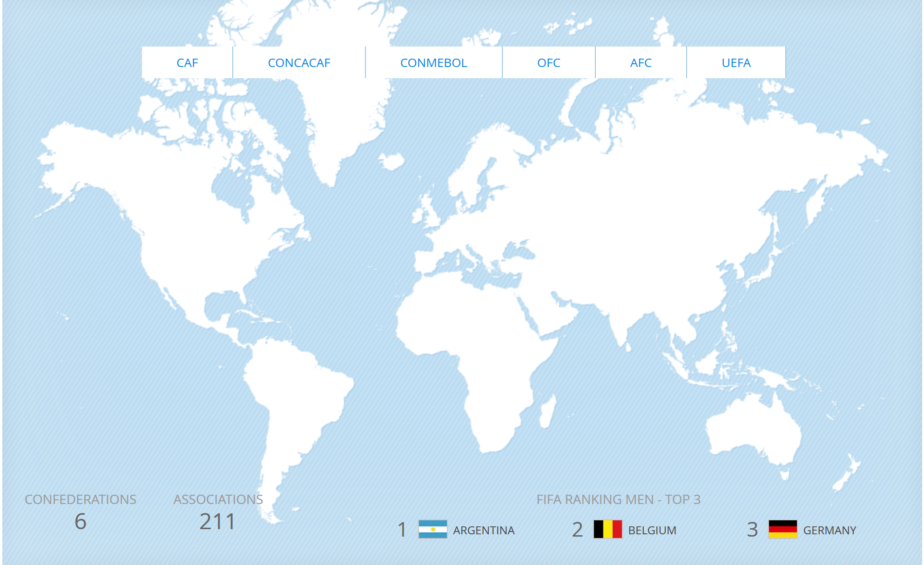Click the Belgium flag icon
This screenshot has width=924, height=565.
607,529
